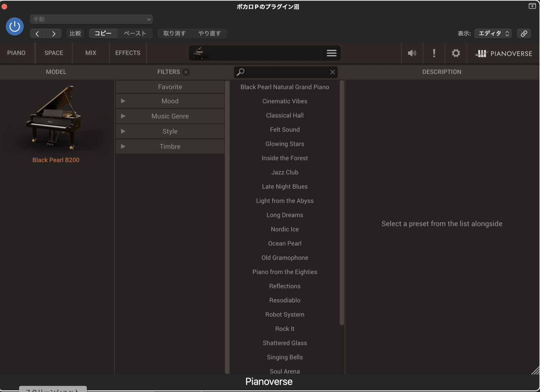Image resolution: width=540 pixels, height=392 pixels.
Task: Select the Cinematic Vibes preset
Action: (285, 101)
